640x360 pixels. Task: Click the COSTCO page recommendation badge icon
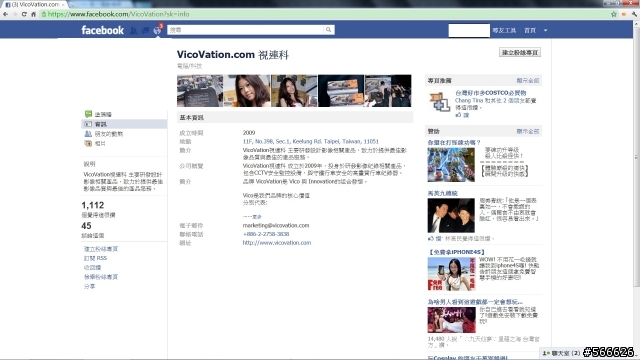[x=439, y=102]
